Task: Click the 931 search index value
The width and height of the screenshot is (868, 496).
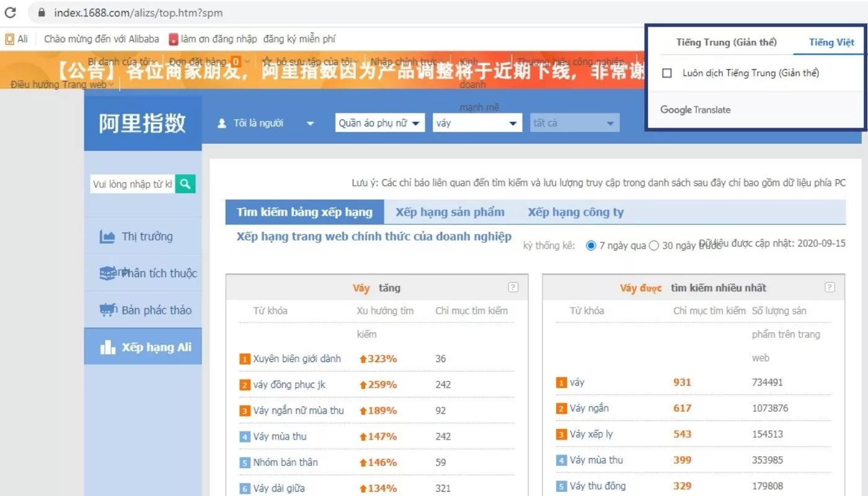Action: (682, 383)
